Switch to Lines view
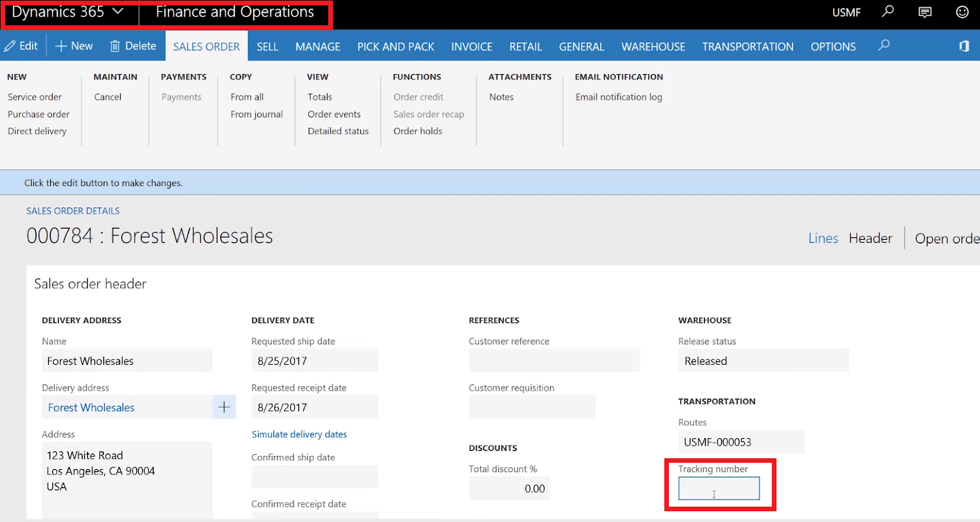This screenshot has width=980, height=522. (x=823, y=238)
